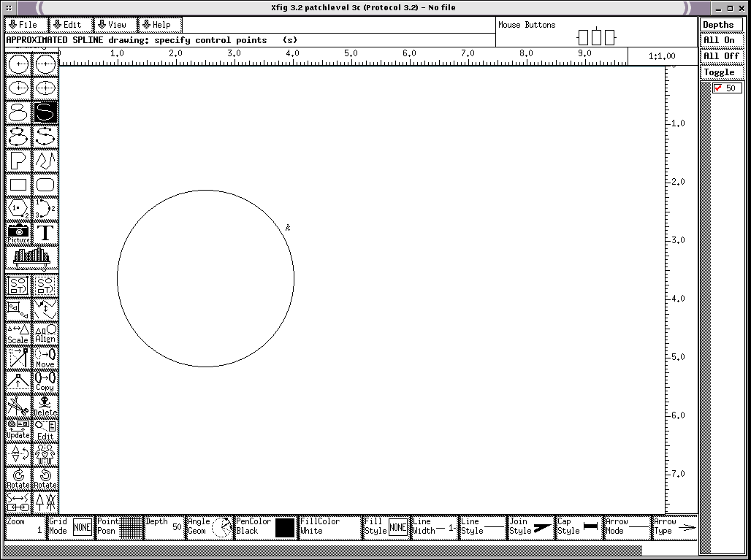
Task: Select the Move object tool
Action: point(45,358)
